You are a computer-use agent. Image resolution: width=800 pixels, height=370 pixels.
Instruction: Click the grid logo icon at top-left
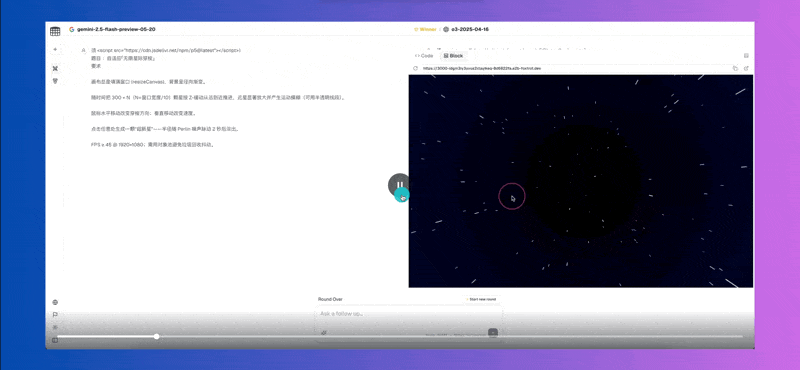click(x=55, y=32)
